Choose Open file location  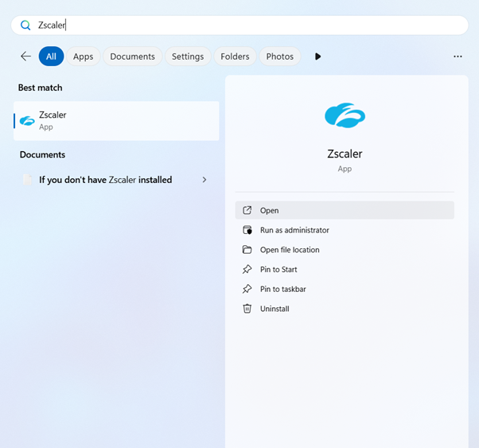[345, 250]
